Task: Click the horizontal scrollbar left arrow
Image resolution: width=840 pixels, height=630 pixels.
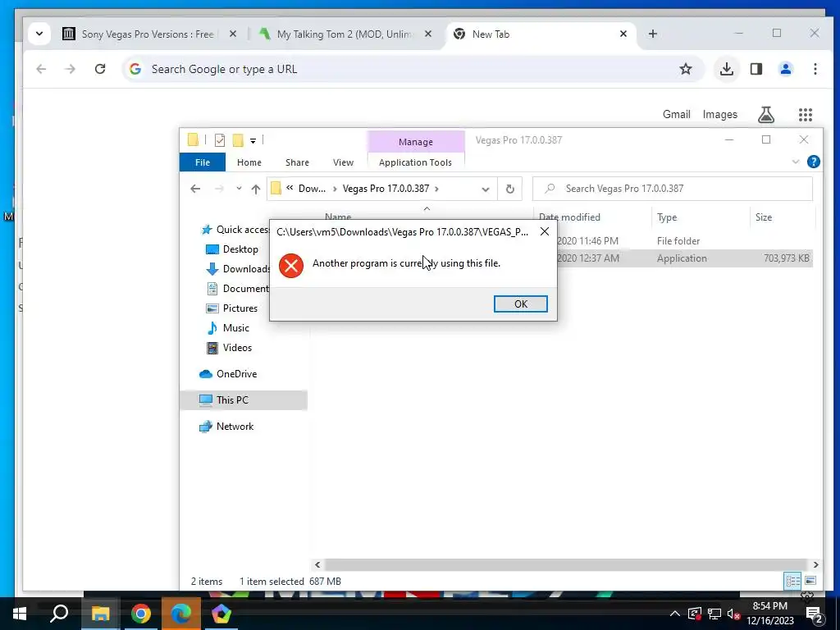Action: point(317,564)
